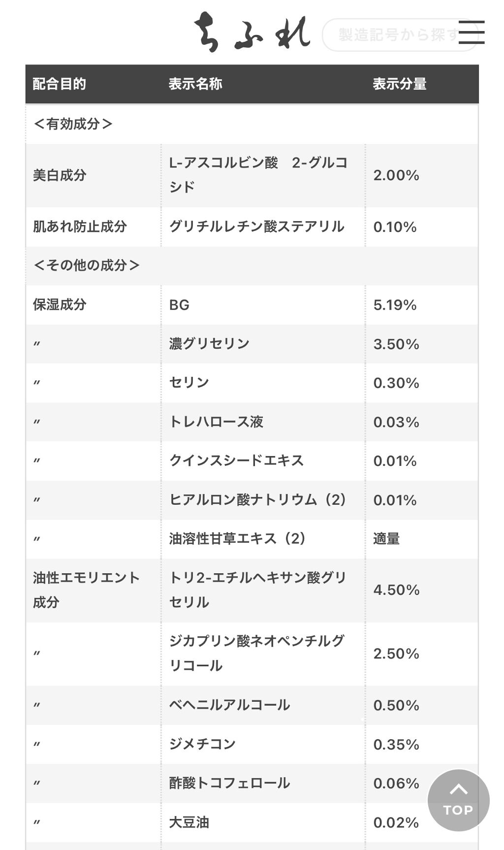Click the 油性エモリエント成分 purpose cell
The height and width of the screenshot is (850, 504).
pyautogui.click(x=87, y=589)
